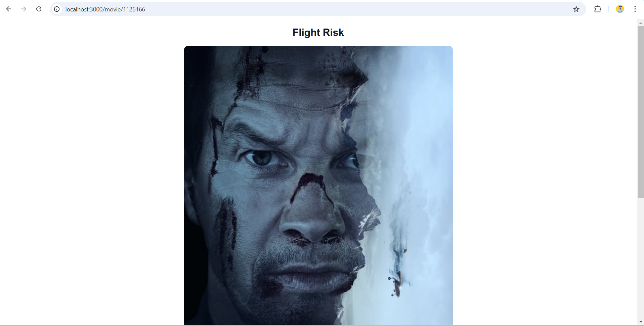Click the Flight Risk heading
This screenshot has width=644, height=326.
click(x=318, y=33)
